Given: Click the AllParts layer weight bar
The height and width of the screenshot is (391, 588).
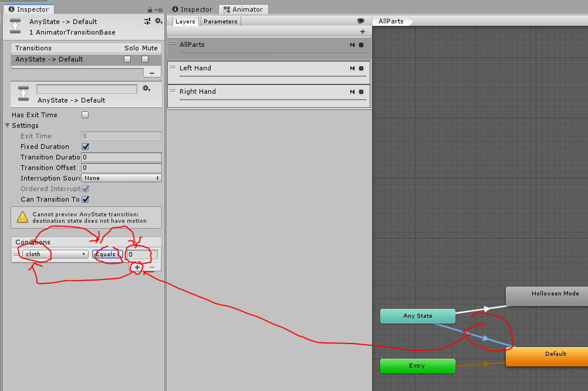Looking at the screenshot, I should [273, 53].
